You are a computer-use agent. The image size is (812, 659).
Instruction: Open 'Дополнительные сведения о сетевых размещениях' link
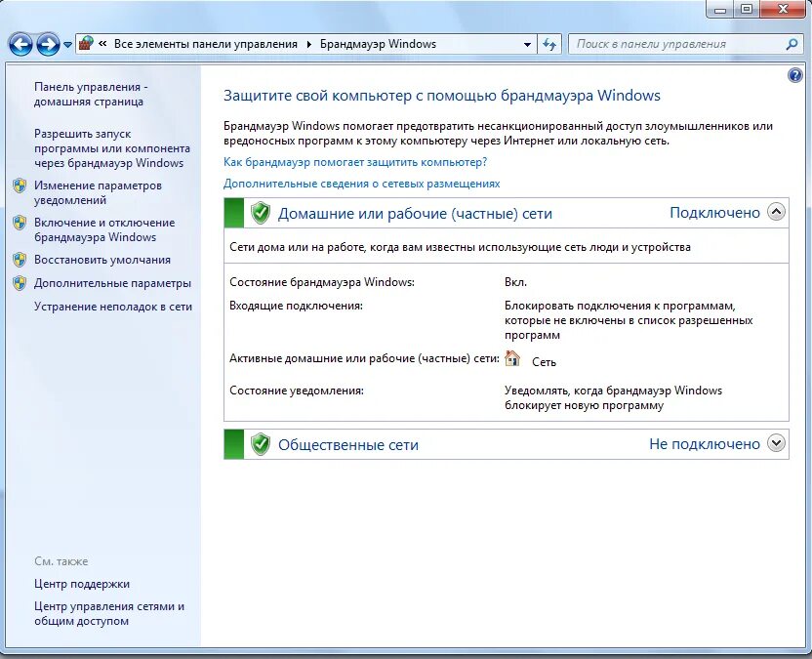click(x=361, y=184)
